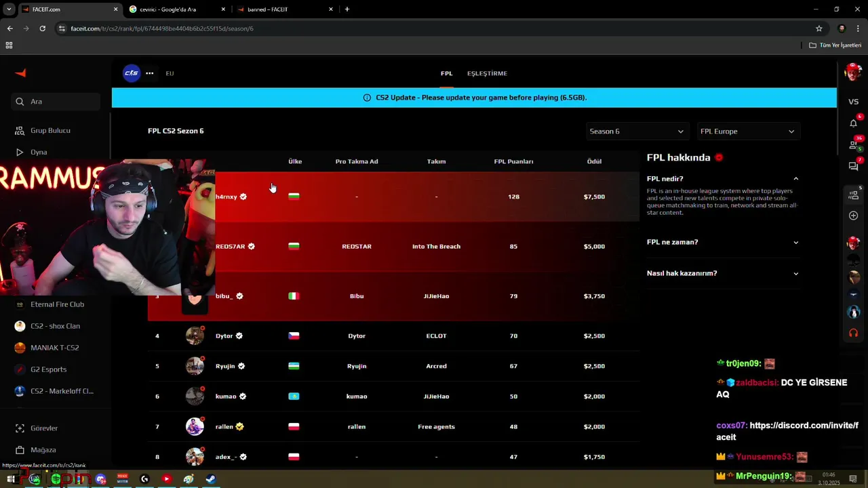Open Steam from the taskbar
Screen dimensions: 868x488
click(x=210, y=479)
